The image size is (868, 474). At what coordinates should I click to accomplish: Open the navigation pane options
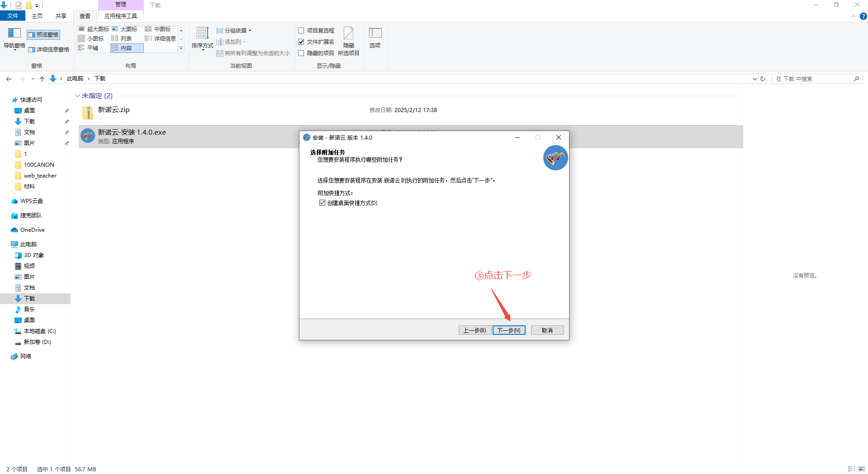[14, 38]
